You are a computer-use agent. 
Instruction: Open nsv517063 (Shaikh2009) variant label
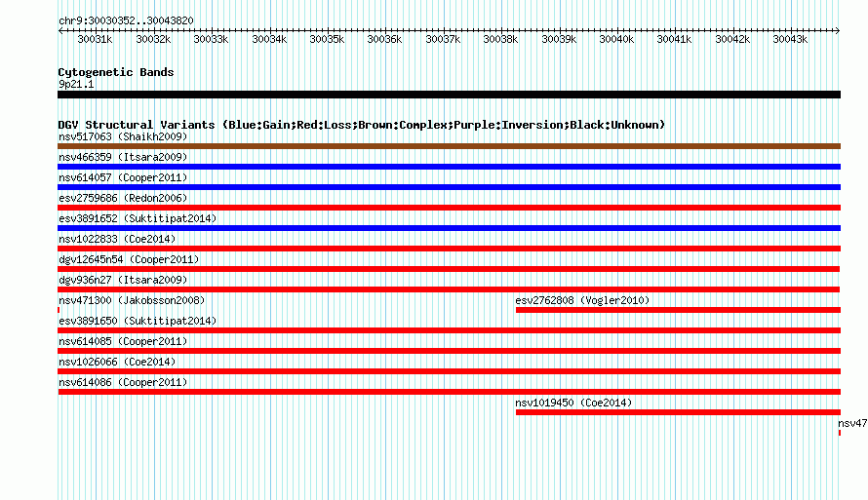pyautogui.click(x=123, y=136)
